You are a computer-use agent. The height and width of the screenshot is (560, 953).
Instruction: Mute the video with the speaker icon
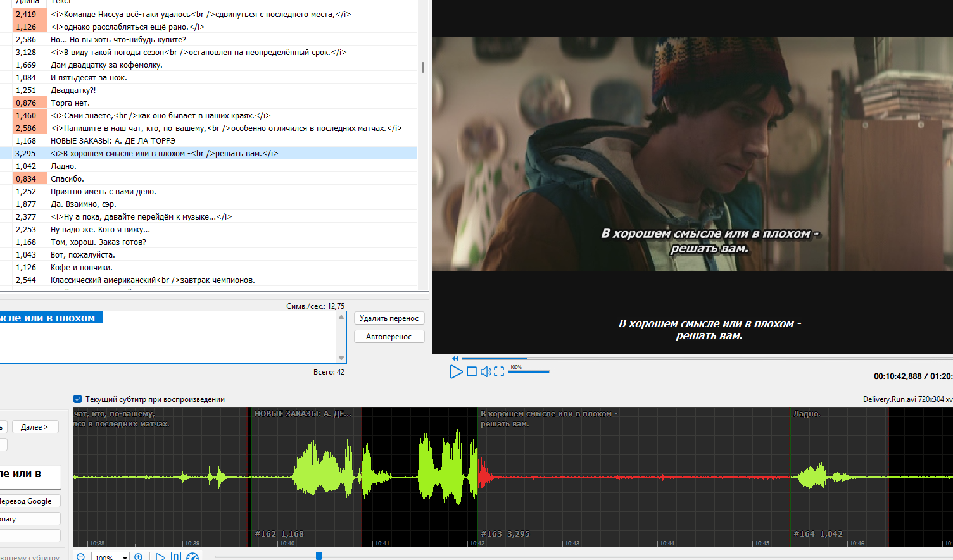coord(485,372)
